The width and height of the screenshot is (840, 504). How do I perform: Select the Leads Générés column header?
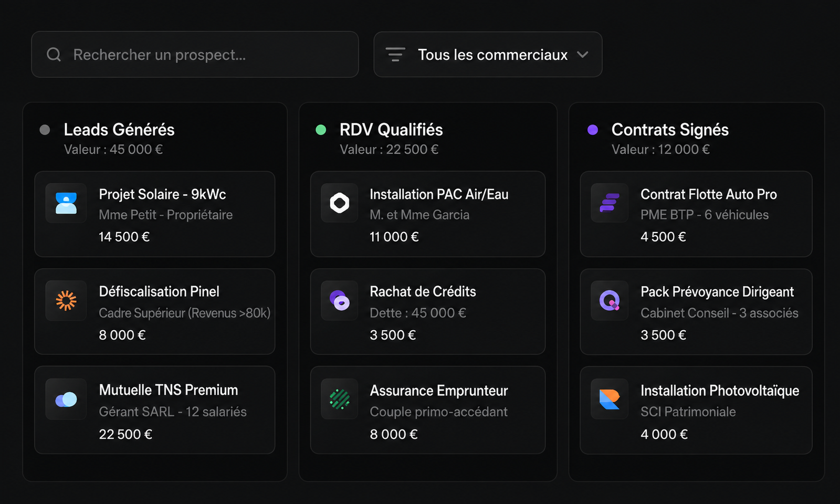pos(119,130)
